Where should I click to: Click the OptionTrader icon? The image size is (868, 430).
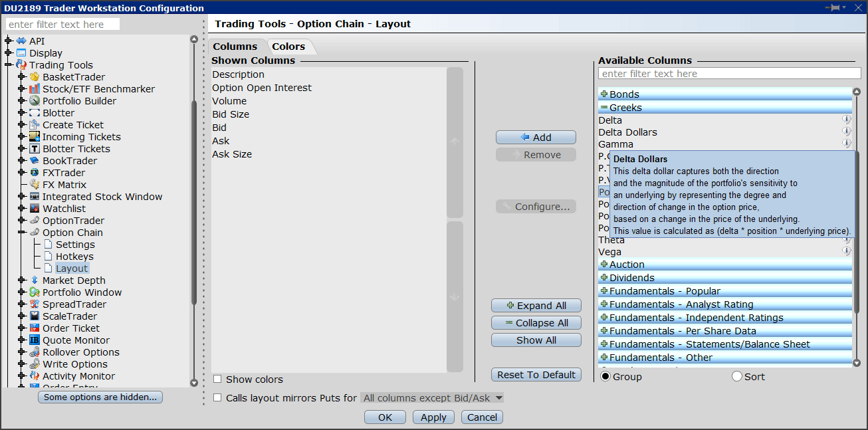[x=35, y=221]
